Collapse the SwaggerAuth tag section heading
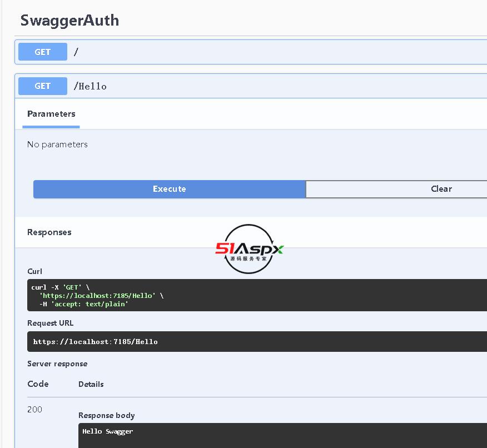The width and height of the screenshot is (487, 448). (69, 21)
